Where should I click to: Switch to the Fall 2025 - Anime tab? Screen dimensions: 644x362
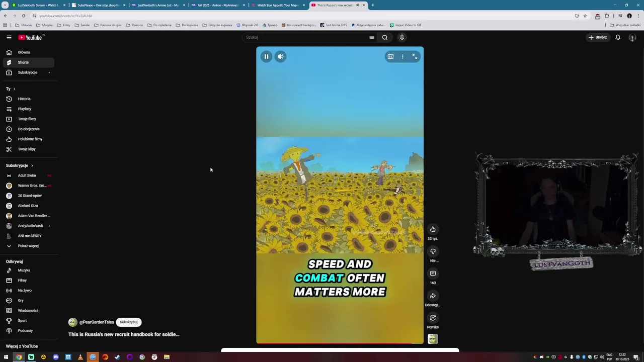tap(218, 5)
